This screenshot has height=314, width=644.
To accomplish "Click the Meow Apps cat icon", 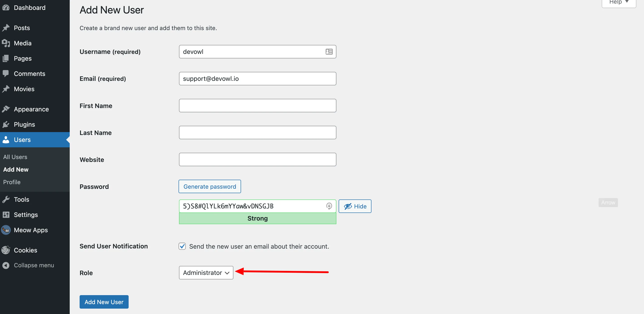I will (6, 230).
